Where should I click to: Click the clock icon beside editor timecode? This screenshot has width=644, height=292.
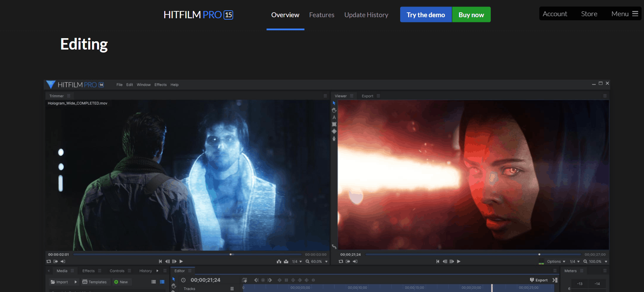[x=183, y=280]
